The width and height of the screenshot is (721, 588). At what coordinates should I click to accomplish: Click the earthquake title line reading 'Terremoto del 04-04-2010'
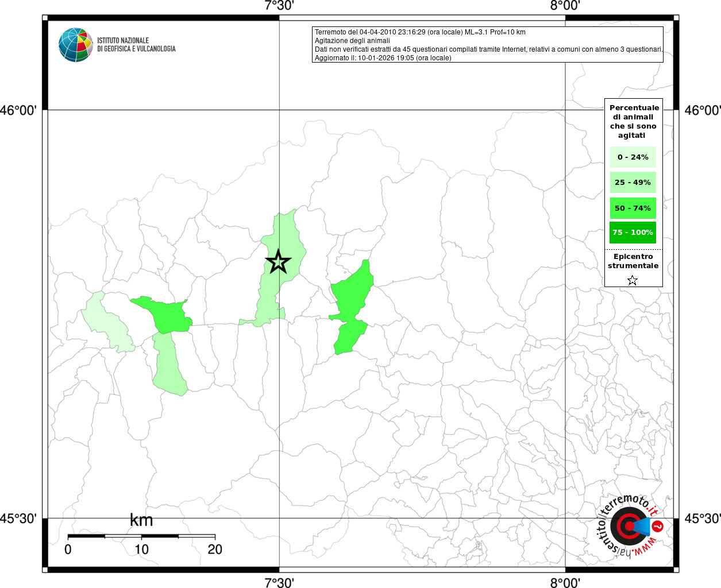coord(419,32)
